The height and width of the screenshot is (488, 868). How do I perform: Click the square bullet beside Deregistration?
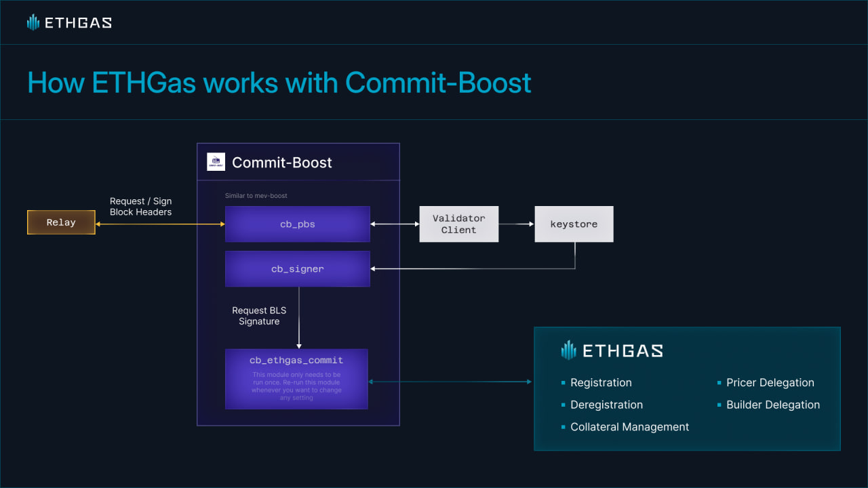(x=564, y=405)
